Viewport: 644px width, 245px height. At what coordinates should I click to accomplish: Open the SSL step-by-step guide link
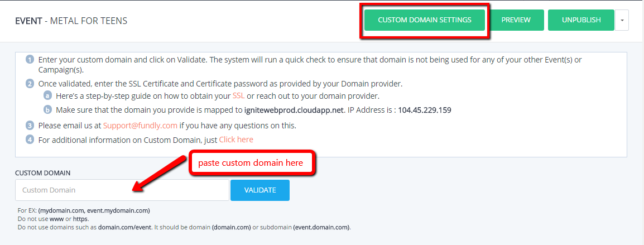(x=239, y=96)
